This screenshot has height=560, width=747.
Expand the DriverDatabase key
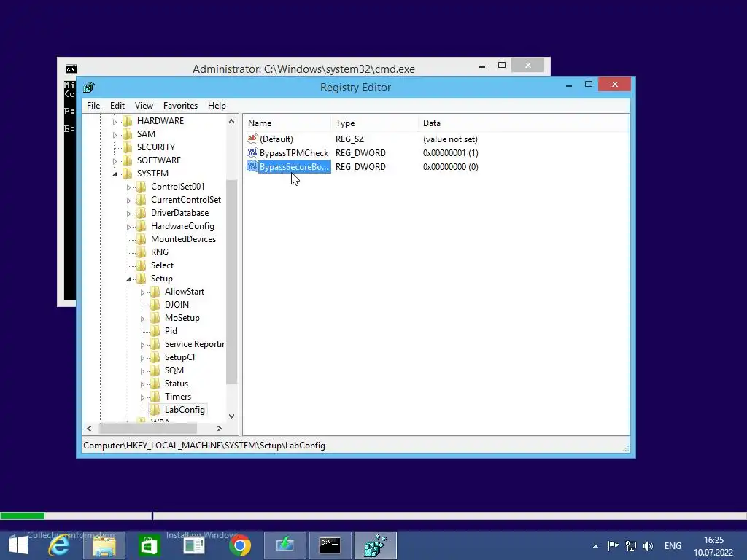tap(128, 214)
